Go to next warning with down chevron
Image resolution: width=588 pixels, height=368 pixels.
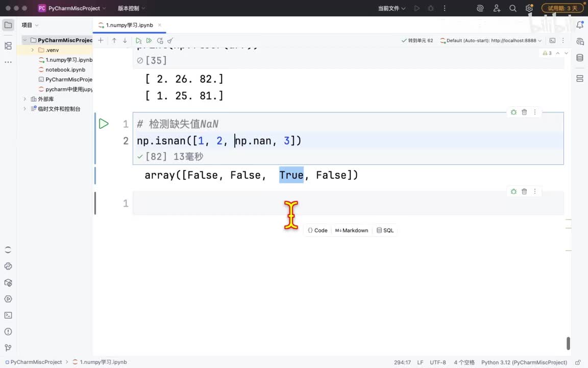coord(566,53)
